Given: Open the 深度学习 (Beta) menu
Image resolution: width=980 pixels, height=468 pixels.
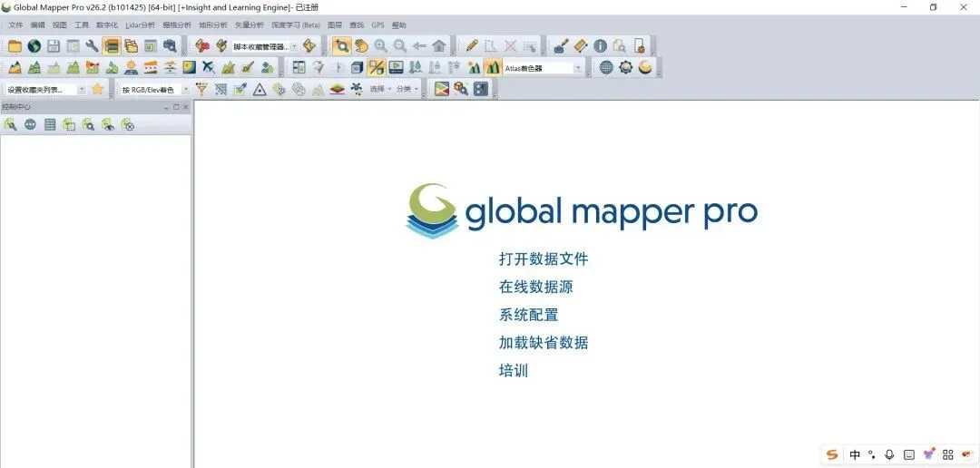Looking at the screenshot, I should coord(296,25).
